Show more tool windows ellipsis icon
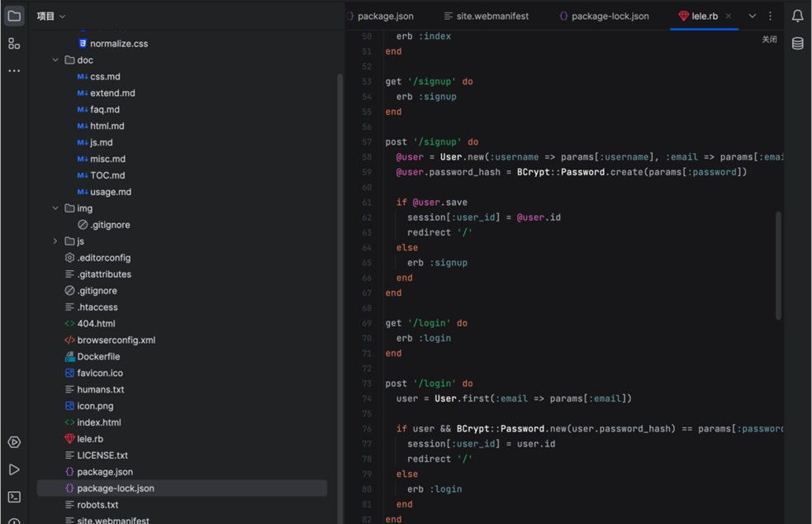 point(14,70)
